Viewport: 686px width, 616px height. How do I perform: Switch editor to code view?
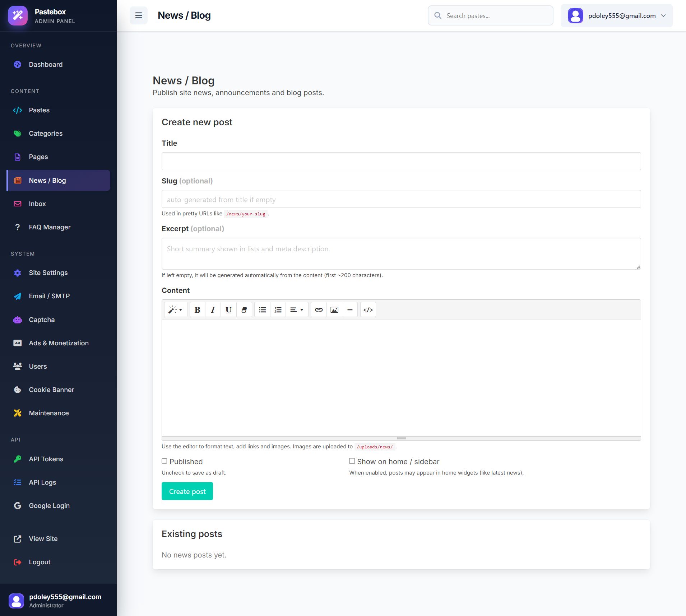click(368, 310)
